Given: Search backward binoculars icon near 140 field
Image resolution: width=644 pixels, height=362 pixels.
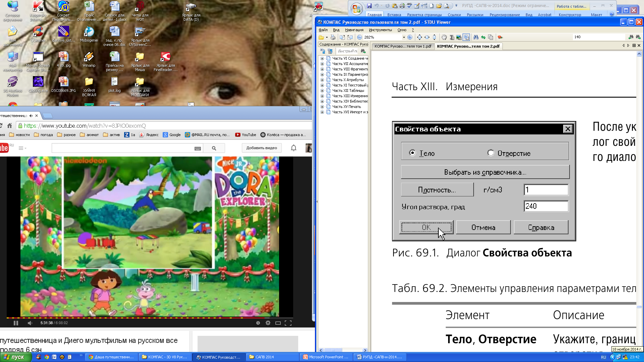Looking at the screenshot, I should click(631, 37).
